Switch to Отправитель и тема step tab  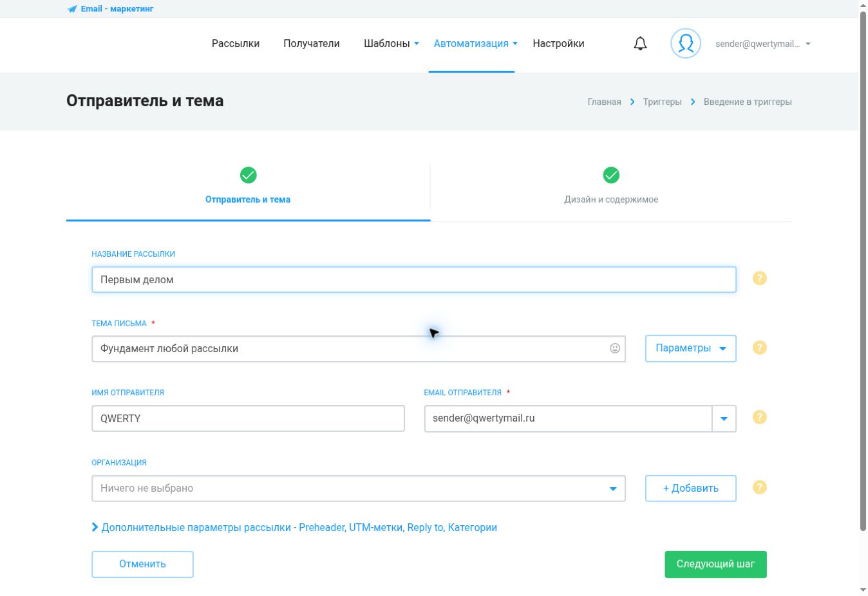248,192
